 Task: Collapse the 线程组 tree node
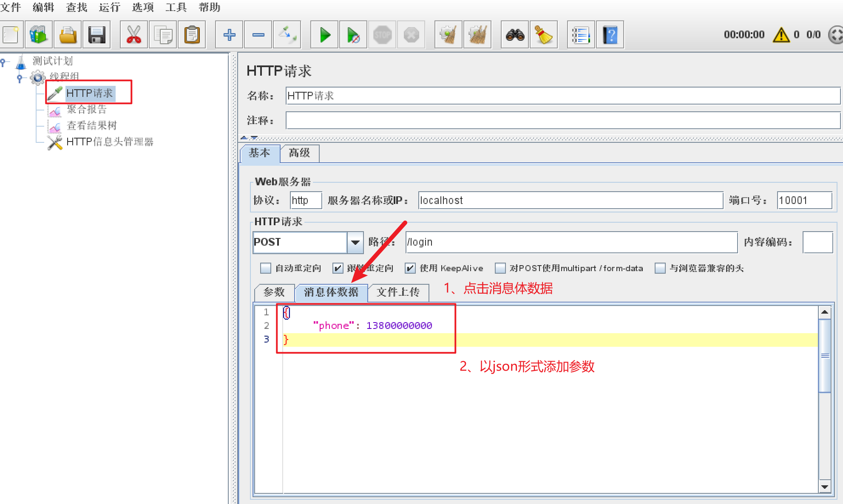click(20, 78)
